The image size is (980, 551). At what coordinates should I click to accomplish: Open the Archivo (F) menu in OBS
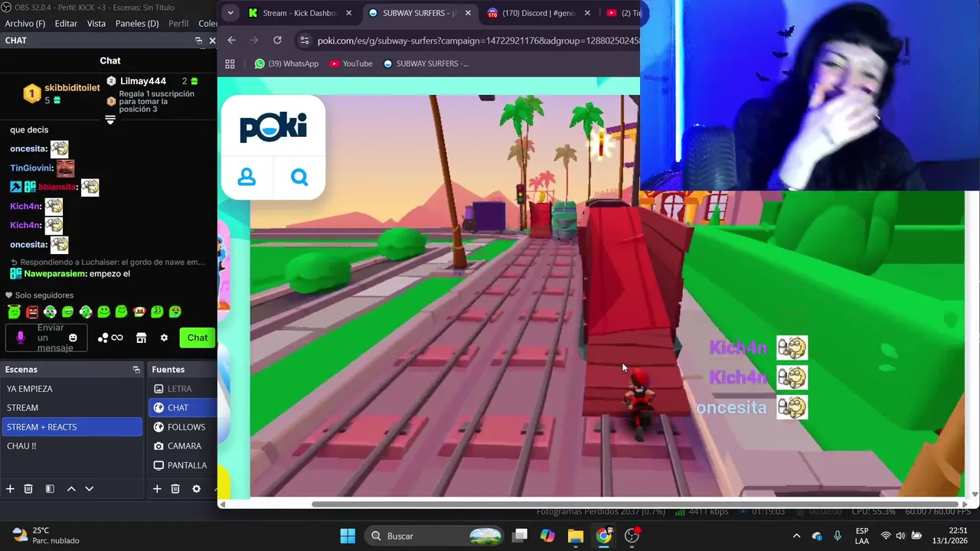tap(24, 24)
